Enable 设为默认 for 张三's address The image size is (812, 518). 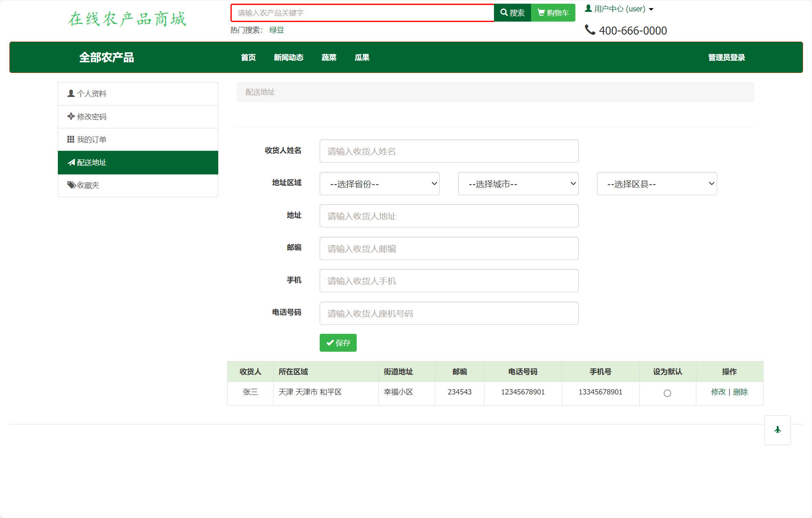click(667, 393)
